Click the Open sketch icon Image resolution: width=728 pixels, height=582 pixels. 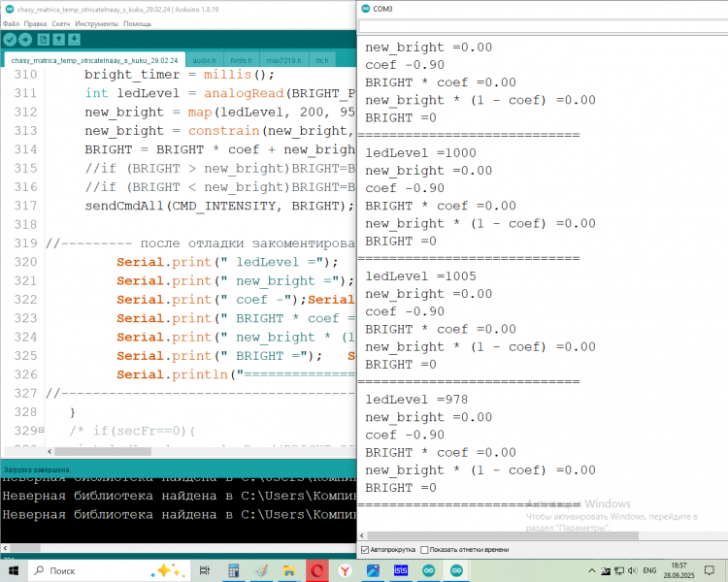pos(59,40)
